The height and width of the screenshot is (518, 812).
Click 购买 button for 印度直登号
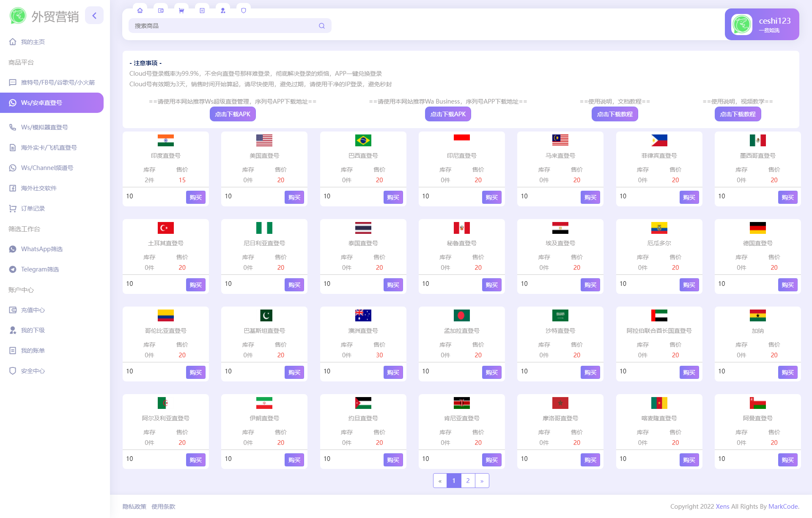click(x=195, y=197)
